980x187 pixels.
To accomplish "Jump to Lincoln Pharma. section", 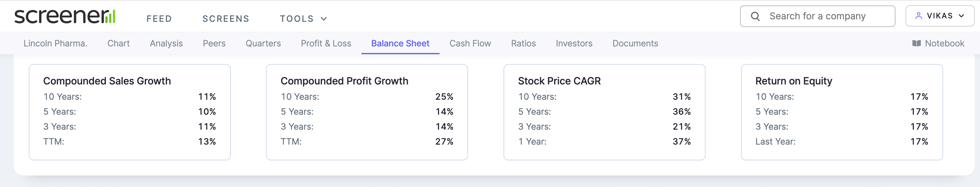I will tap(55, 43).
